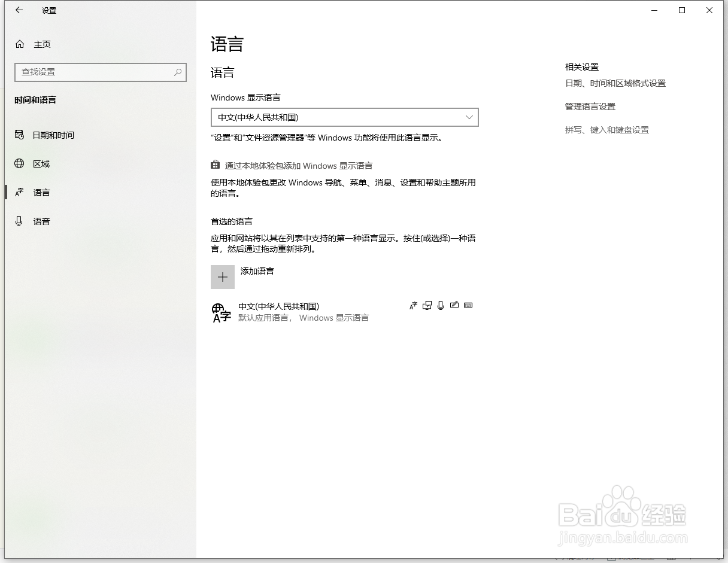The width and height of the screenshot is (728, 563).
Task: Open 区域 settings page
Action: point(41,164)
